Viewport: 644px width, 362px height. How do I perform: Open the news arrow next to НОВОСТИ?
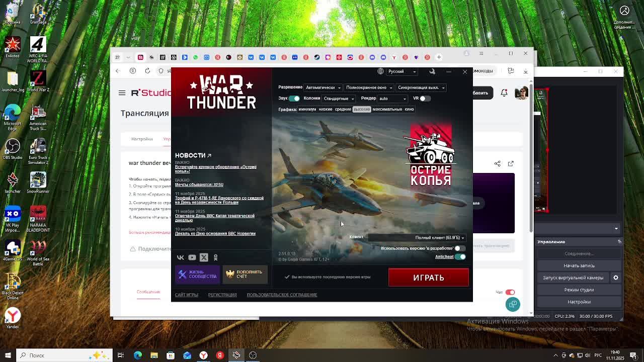point(209,155)
